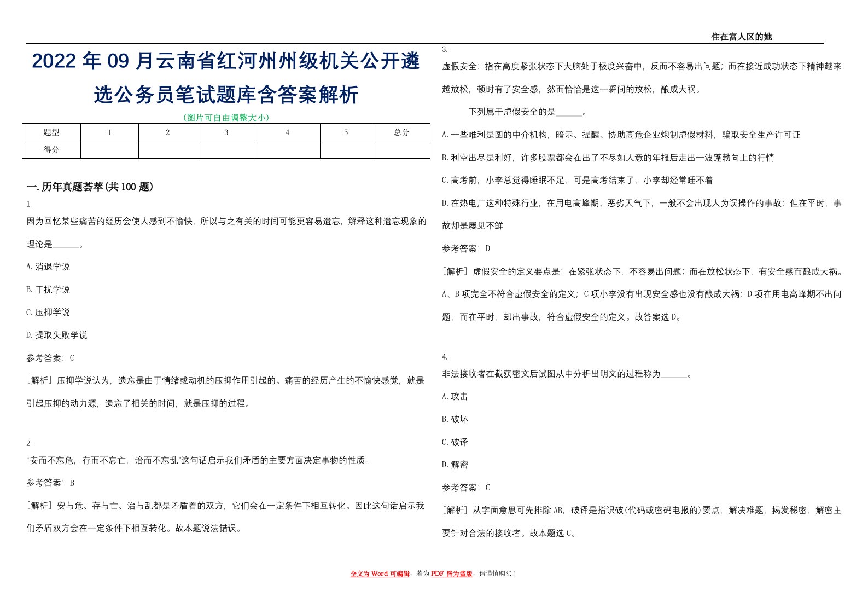The width and height of the screenshot is (868, 614).
Task: Click the explanation '[解析] 虚假安全的定义要点是'
Action: click(642, 294)
